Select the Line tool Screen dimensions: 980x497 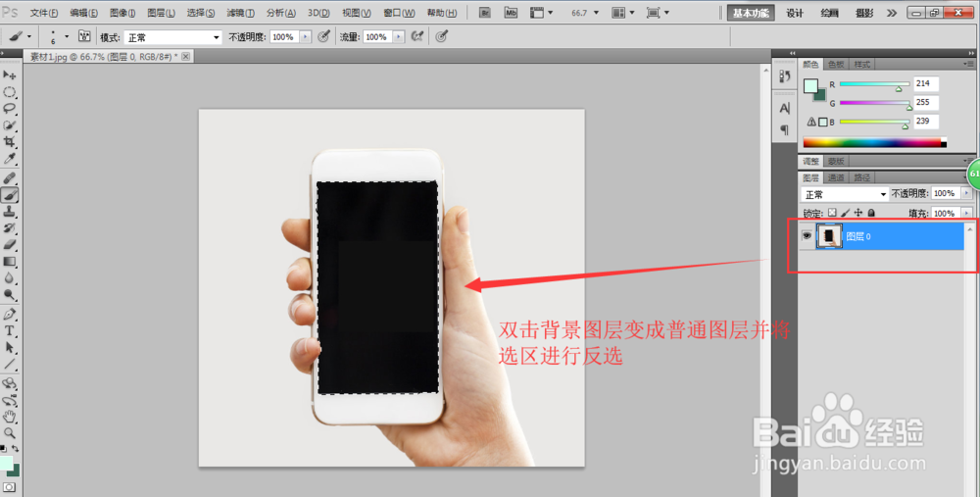(10, 365)
